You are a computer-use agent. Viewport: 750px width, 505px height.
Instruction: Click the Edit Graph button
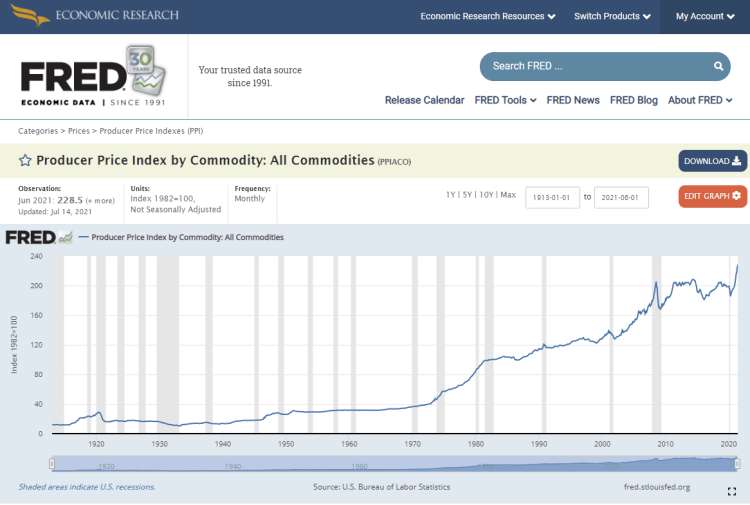pyautogui.click(x=712, y=196)
